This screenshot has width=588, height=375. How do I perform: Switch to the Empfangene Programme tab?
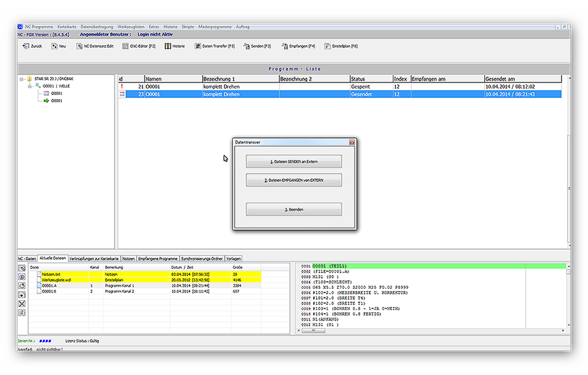coord(157,258)
